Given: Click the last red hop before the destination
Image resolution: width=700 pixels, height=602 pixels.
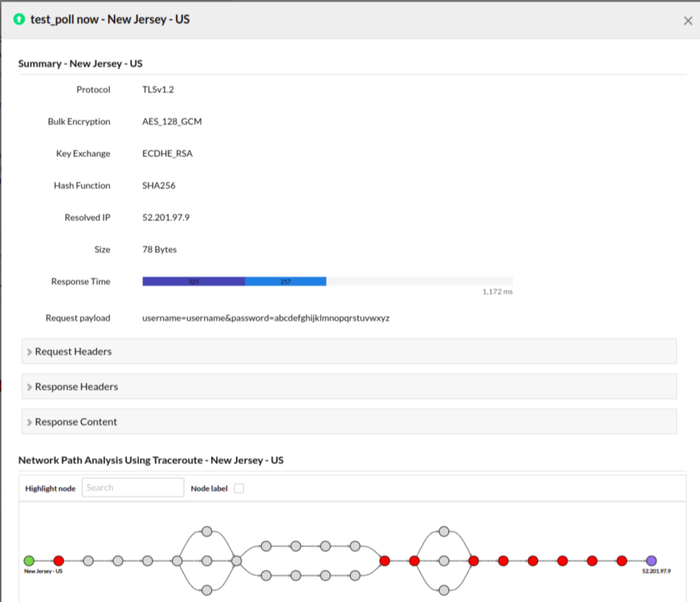Looking at the screenshot, I should click(x=621, y=561).
